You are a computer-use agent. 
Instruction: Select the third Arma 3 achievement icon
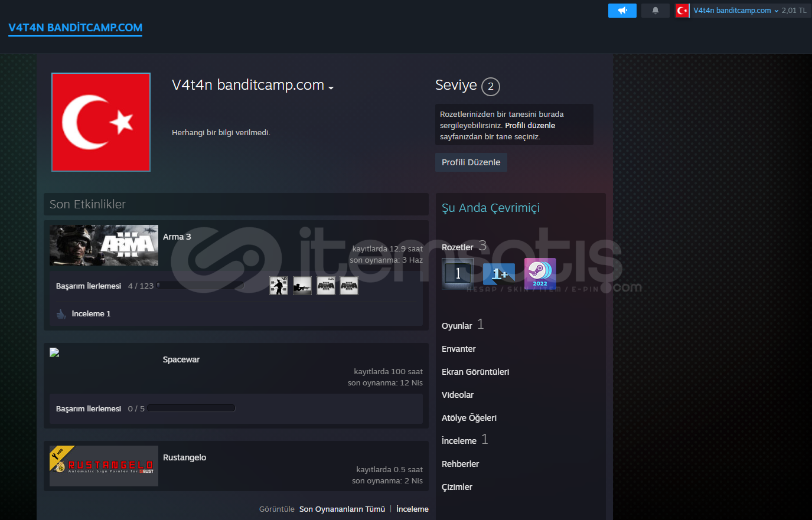(326, 286)
